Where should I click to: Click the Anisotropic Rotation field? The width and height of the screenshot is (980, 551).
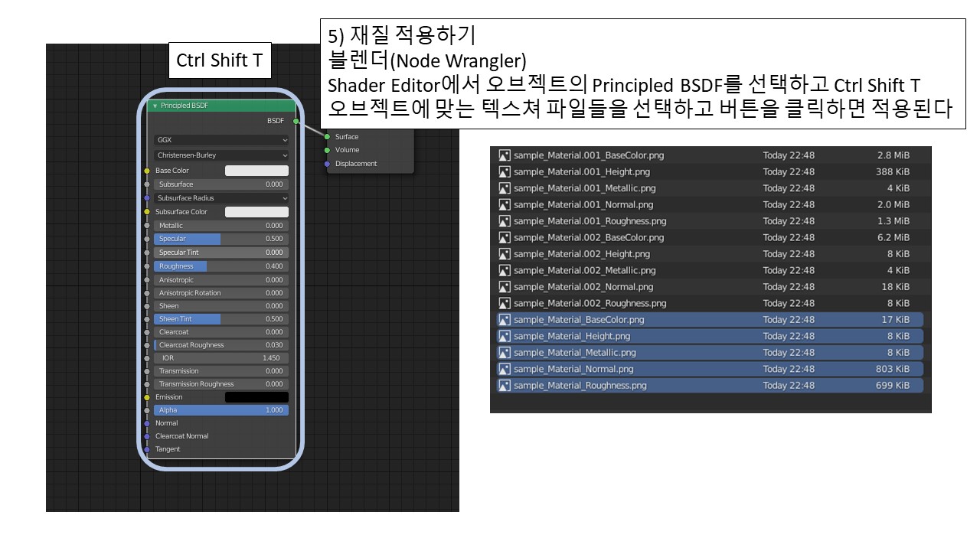[x=221, y=293]
